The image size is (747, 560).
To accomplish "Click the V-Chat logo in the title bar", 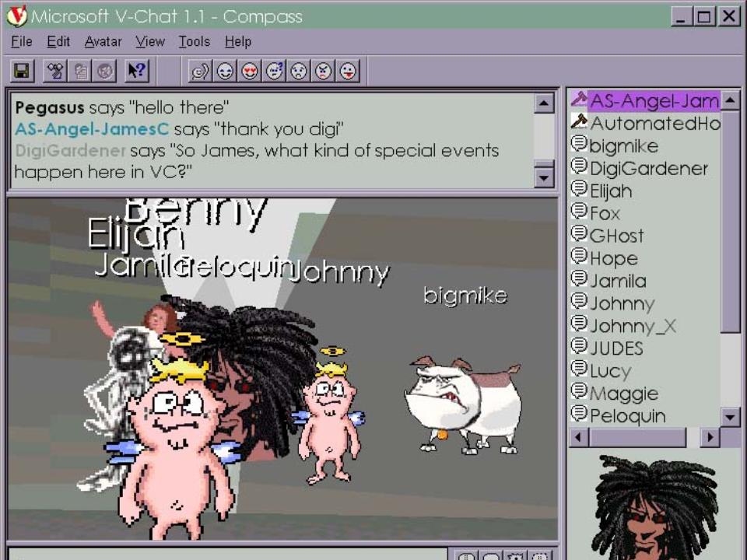I will click(x=16, y=16).
